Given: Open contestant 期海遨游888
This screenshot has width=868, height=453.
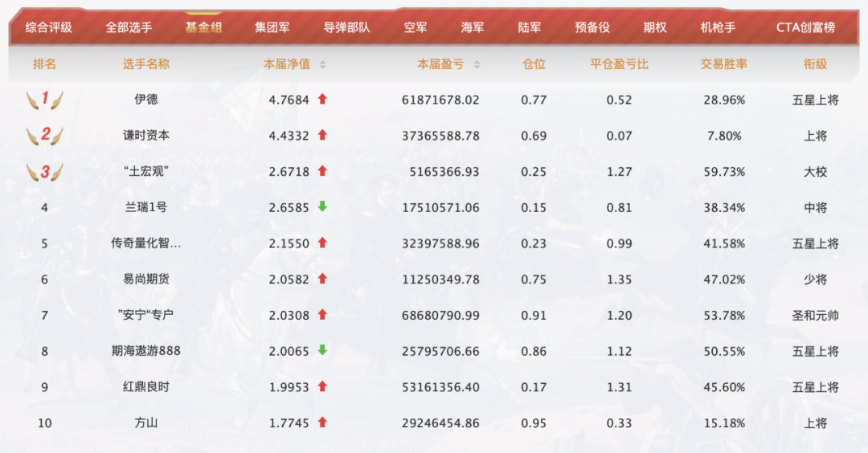Looking at the screenshot, I should [x=146, y=351].
